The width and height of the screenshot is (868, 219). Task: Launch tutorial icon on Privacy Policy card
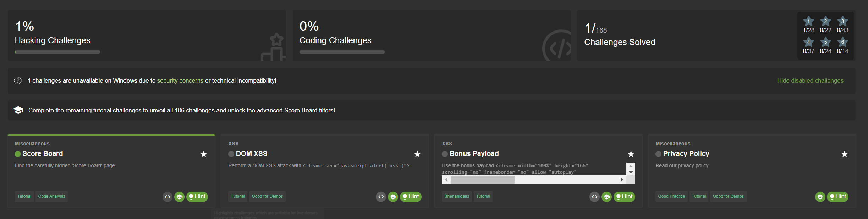click(820, 197)
